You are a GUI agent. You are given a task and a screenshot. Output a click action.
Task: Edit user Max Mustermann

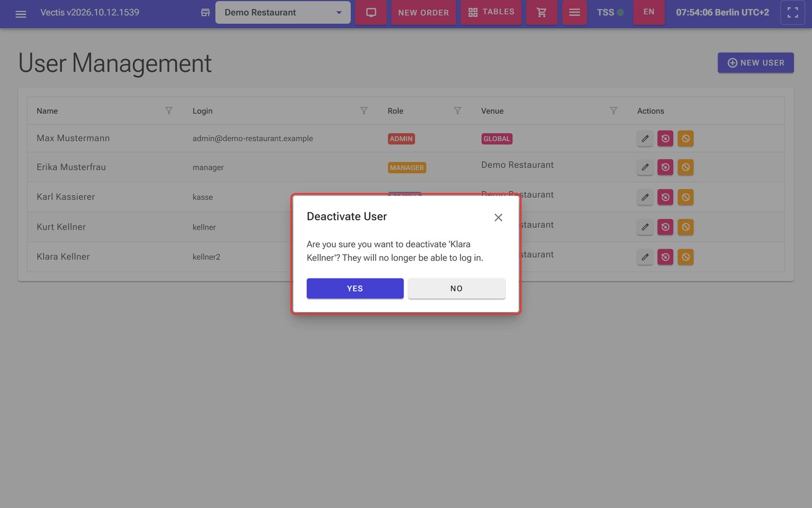coord(645,139)
